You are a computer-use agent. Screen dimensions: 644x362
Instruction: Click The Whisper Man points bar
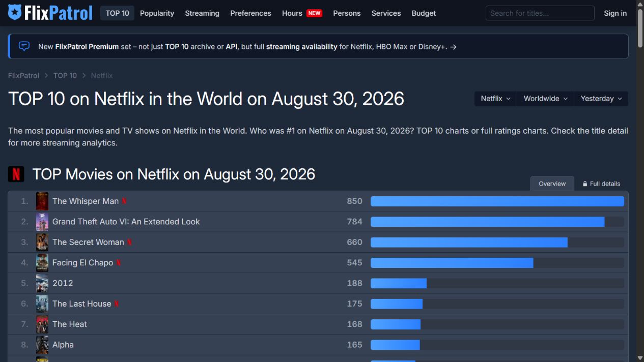point(497,201)
